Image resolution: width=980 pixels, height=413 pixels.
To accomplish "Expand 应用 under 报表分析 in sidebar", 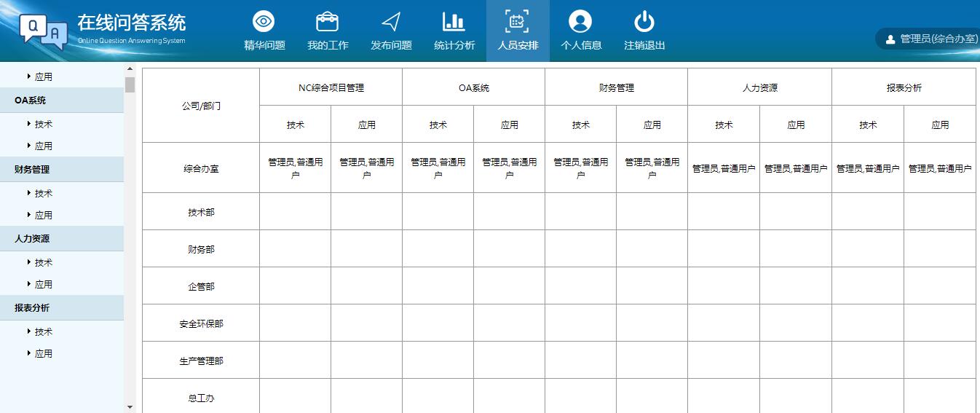I will [x=43, y=354].
